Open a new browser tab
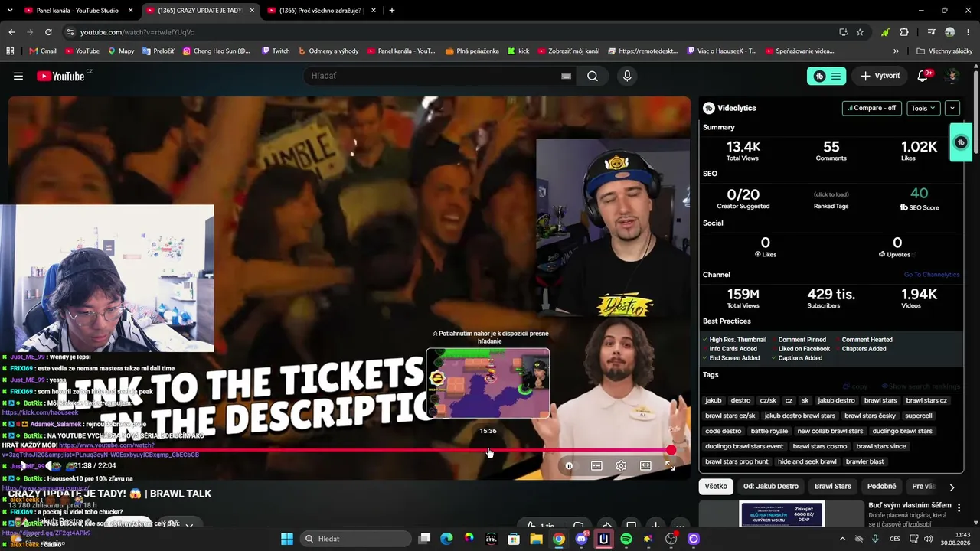This screenshot has width=980, height=551. tap(391, 11)
